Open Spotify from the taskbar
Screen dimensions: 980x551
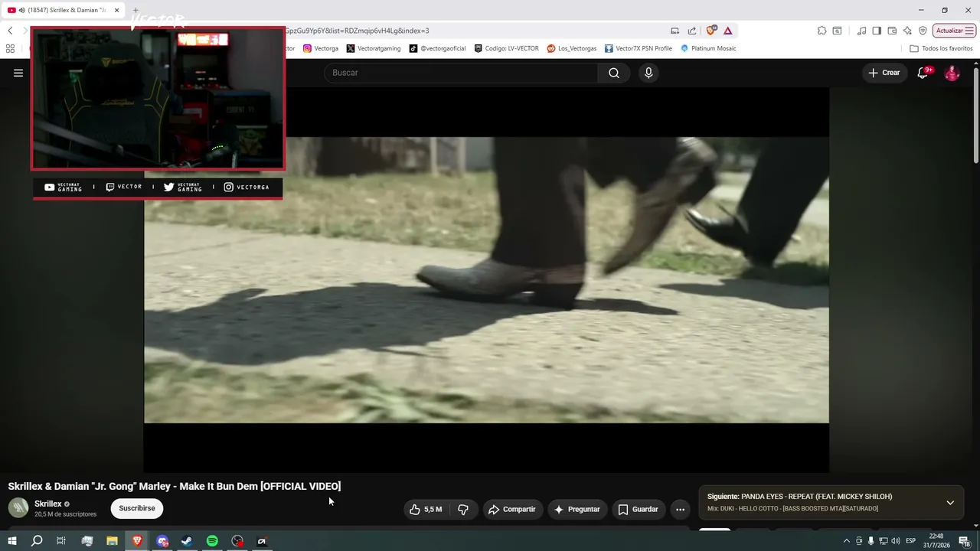(x=212, y=541)
